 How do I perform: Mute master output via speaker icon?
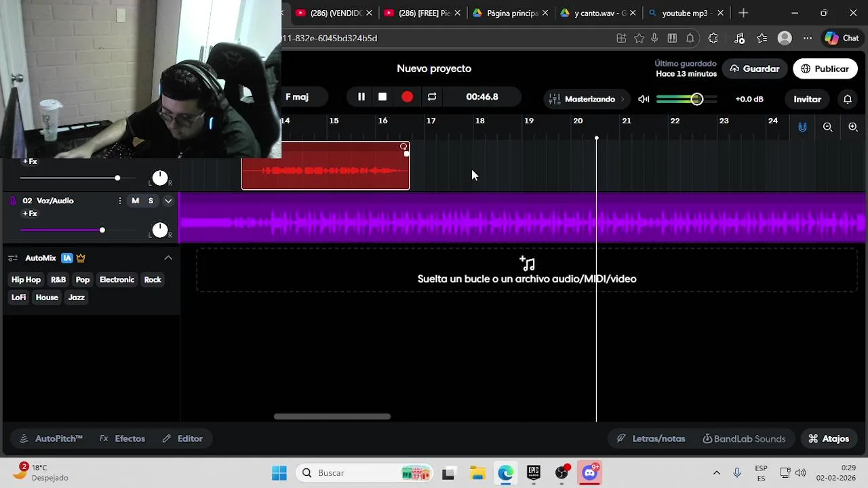tap(644, 99)
